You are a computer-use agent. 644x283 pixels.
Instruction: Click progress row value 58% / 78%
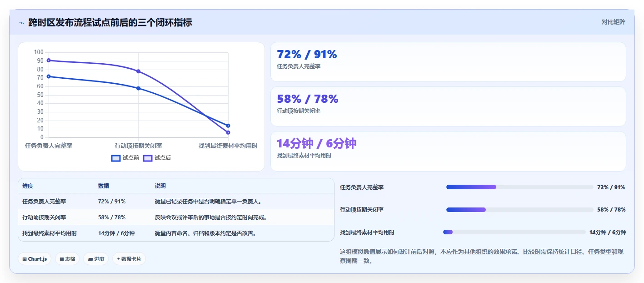pyautogui.click(x=611, y=210)
